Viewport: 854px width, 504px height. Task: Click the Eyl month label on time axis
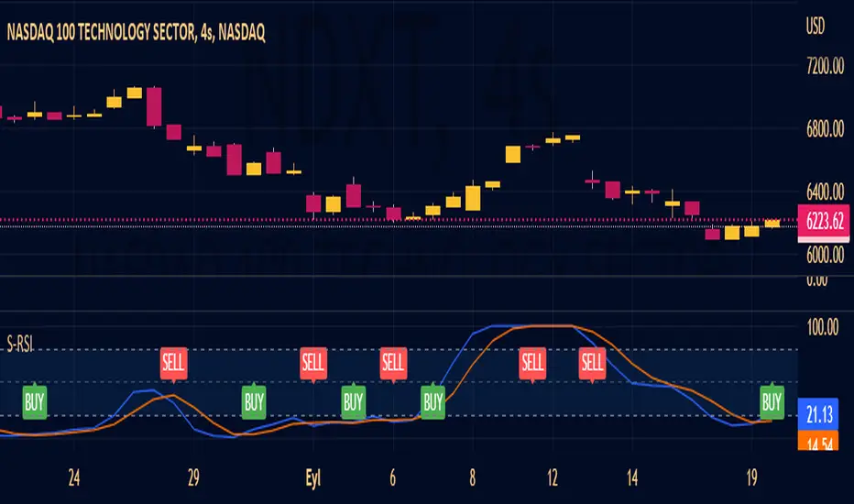click(x=313, y=479)
